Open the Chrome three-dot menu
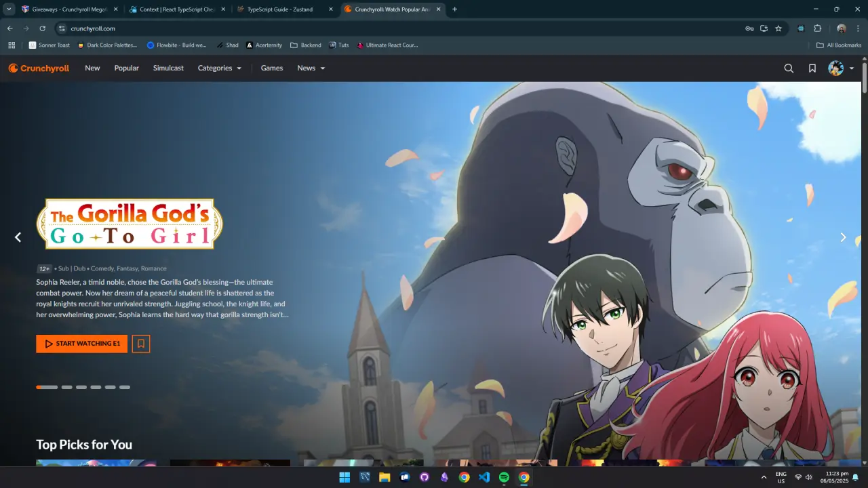Screen dimensions: 868x488 858,28
